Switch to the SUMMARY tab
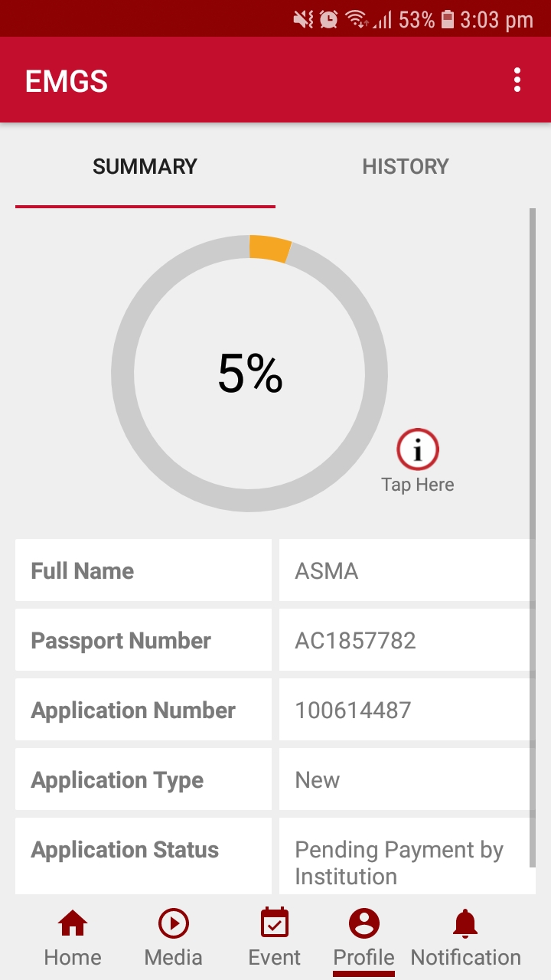 [x=145, y=167]
